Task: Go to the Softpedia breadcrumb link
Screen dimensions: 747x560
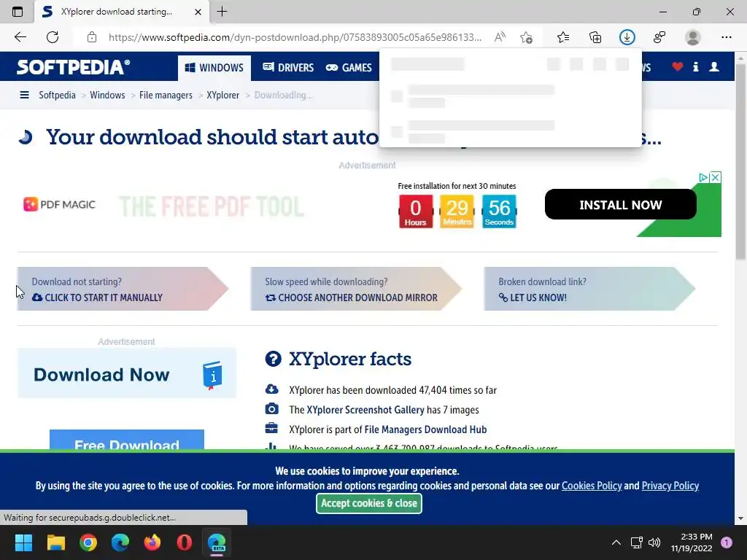Action: [57, 95]
